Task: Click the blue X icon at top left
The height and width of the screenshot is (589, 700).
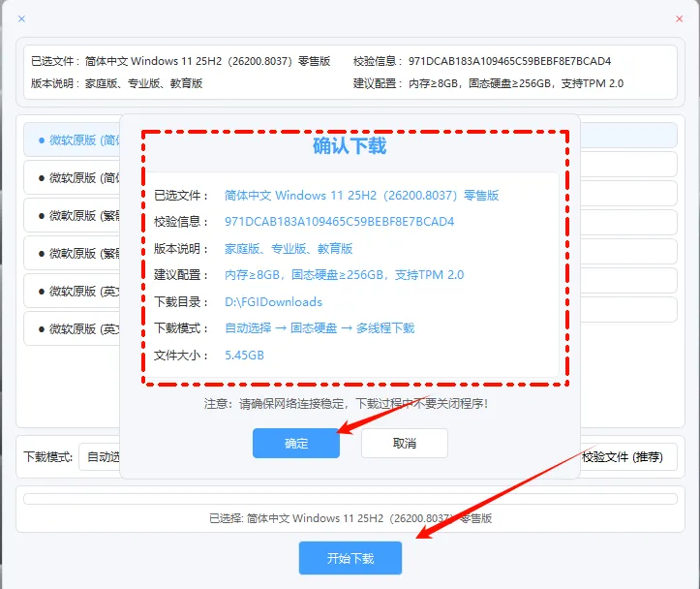Action: pyautogui.click(x=21, y=18)
